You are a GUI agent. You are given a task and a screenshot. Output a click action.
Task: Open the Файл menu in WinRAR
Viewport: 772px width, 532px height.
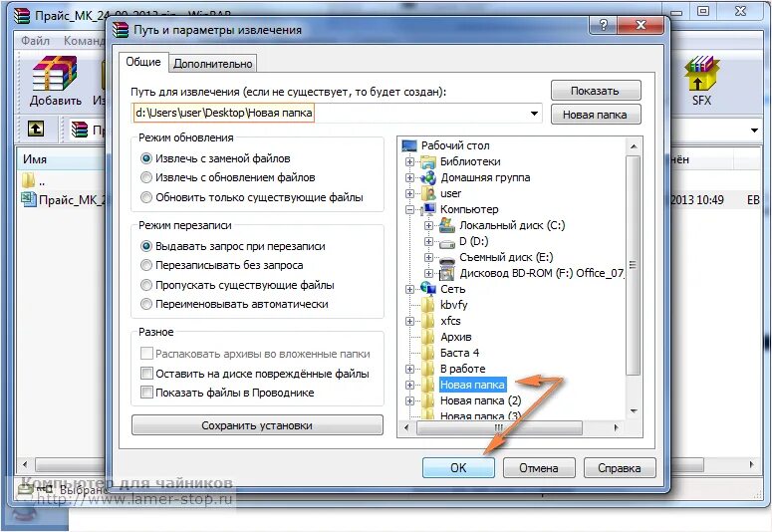[36, 41]
